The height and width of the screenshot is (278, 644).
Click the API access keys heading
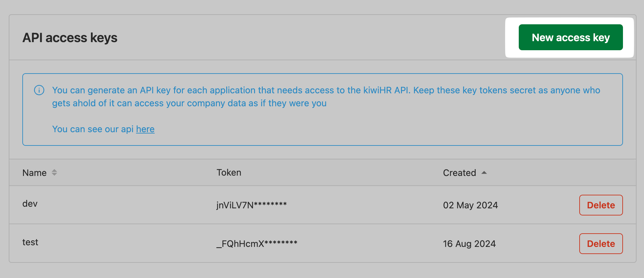(x=70, y=38)
